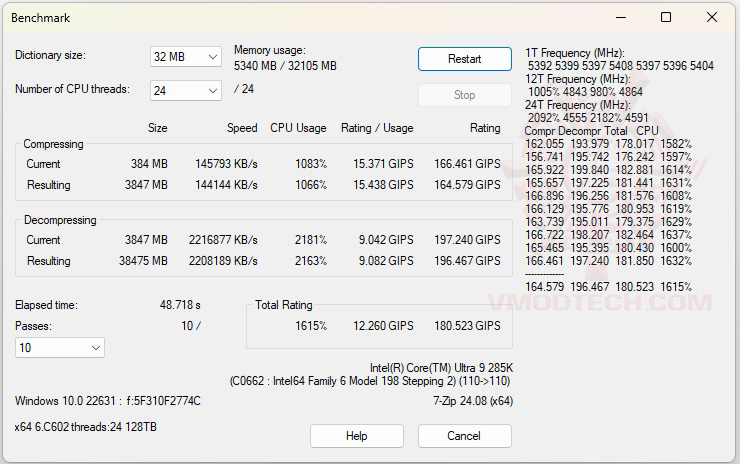Click Compressing Current CPU usage 1083%
Viewport: 743px width, 471px height.
coord(311,164)
